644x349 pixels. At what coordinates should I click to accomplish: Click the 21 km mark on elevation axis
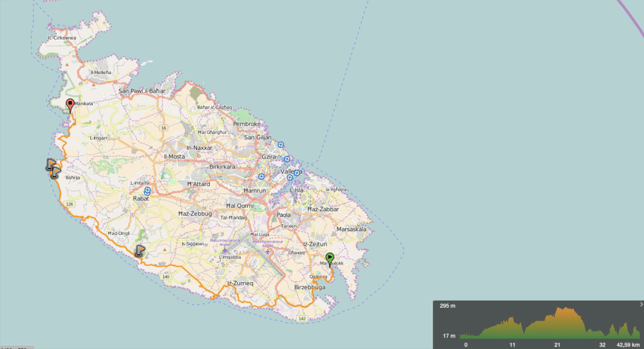tap(557, 344)
